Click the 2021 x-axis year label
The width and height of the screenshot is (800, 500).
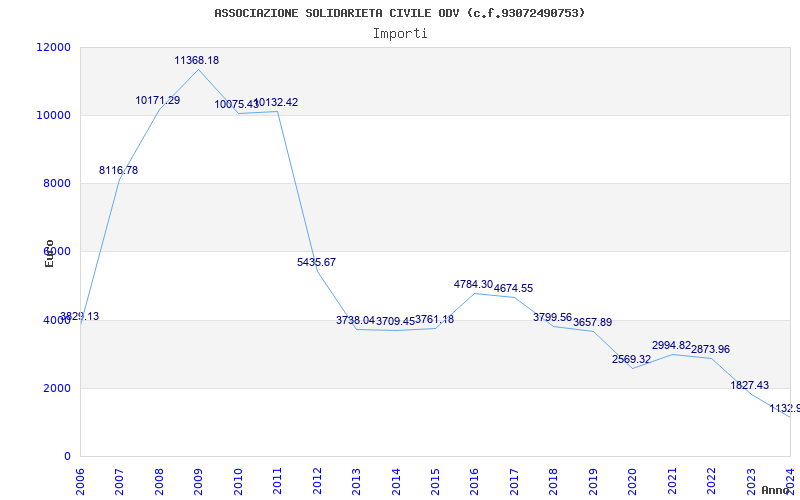point(672,480)
